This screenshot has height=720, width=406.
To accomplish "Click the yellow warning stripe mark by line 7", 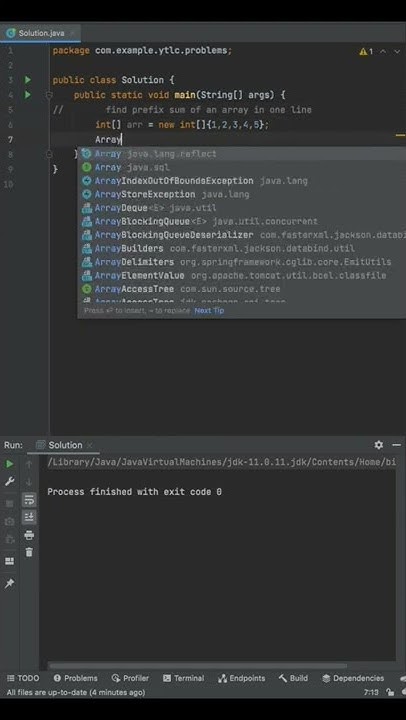I will pyautogui.click(x=400, y=135).
